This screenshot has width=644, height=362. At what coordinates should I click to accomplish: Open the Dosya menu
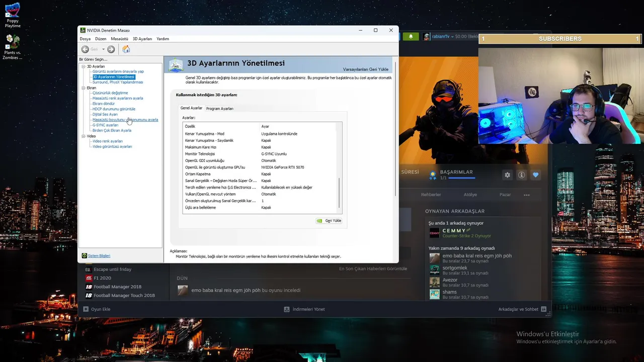85,39
